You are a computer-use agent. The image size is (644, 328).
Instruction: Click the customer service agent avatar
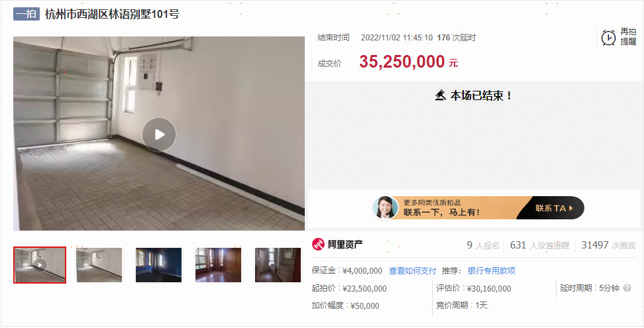[385, 207]
